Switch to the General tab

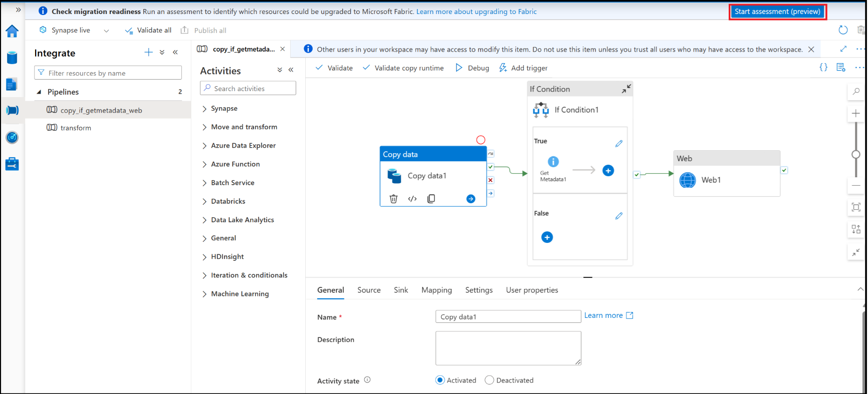click(331, 290)
